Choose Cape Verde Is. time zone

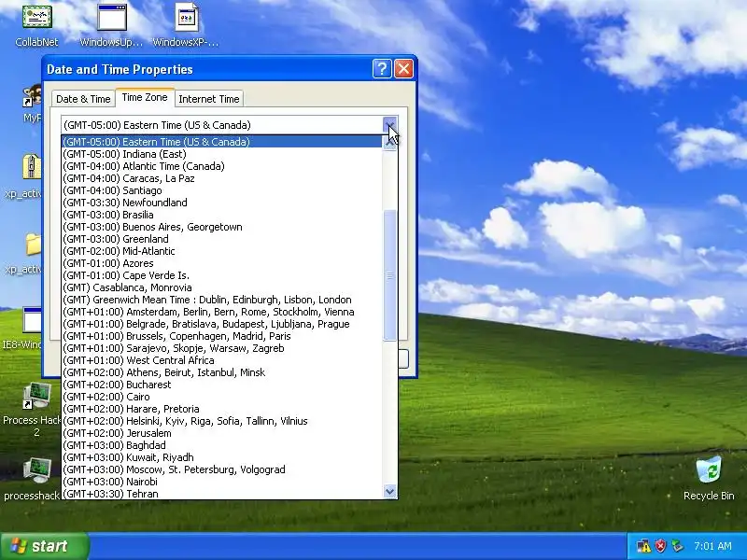coord(222,275)
